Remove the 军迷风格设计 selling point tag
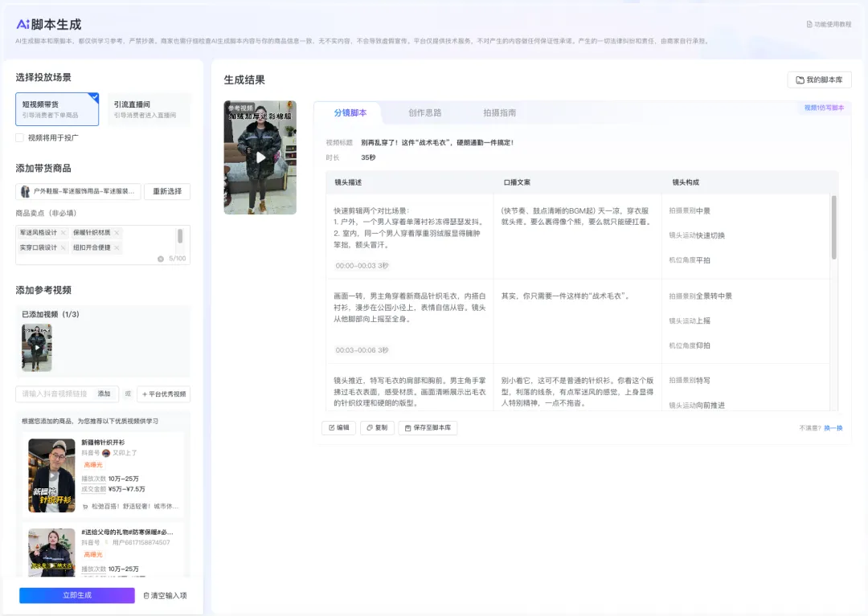Screen dimensions: 868x616 63,233
